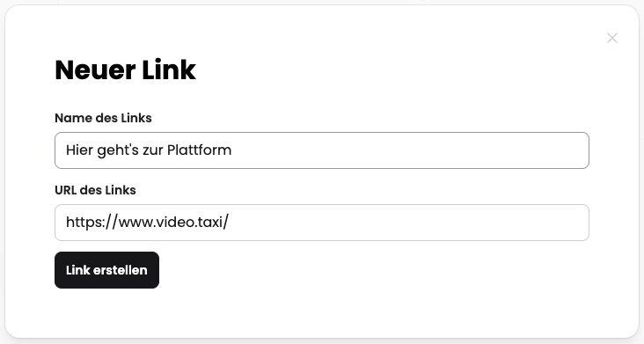
Task: Focus the Name des Links input field
Action: tap(322, 150)
